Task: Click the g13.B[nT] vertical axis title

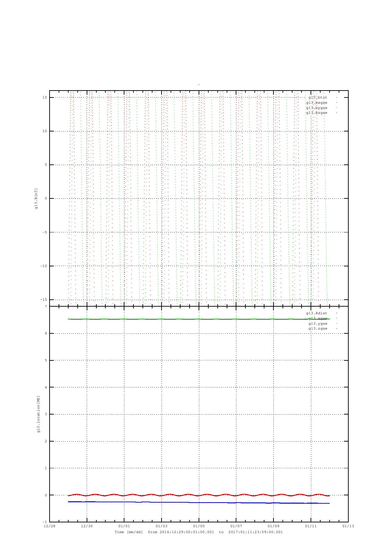Action: tap(36, 198)
